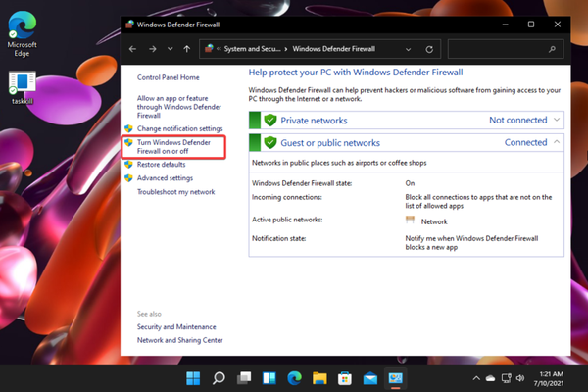Open Advanced settings link
588x392 pixels.
[165, 178]
